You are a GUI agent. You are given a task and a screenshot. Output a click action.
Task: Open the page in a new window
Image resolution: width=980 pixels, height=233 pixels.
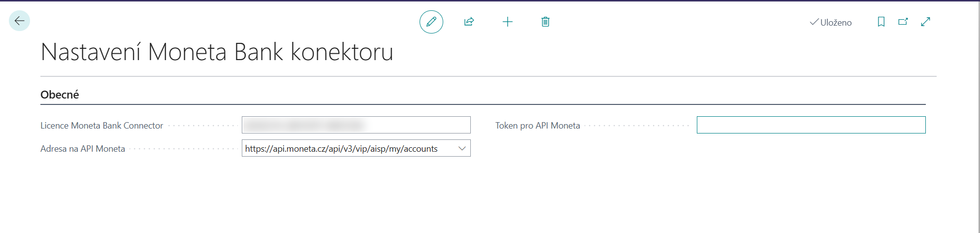[903, 22]
